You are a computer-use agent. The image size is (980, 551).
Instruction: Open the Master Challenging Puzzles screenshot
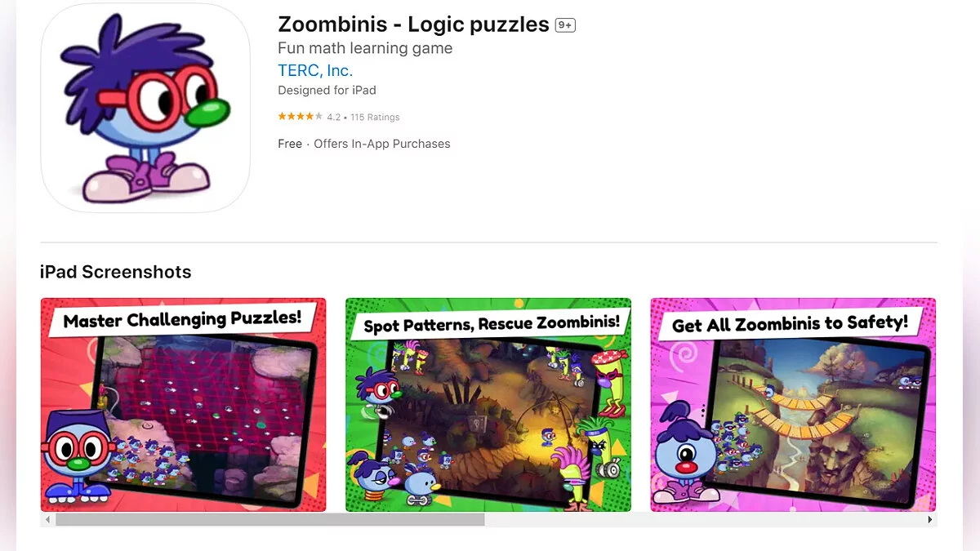[183, 405]
